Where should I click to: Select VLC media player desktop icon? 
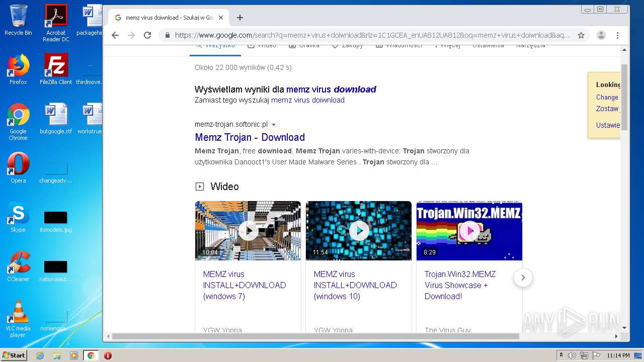(x=18, y=319)
